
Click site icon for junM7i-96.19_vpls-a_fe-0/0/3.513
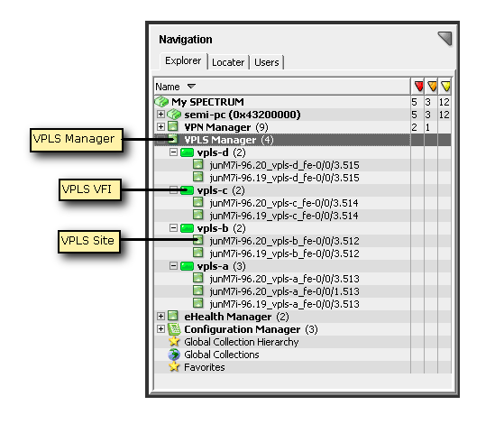198,303
